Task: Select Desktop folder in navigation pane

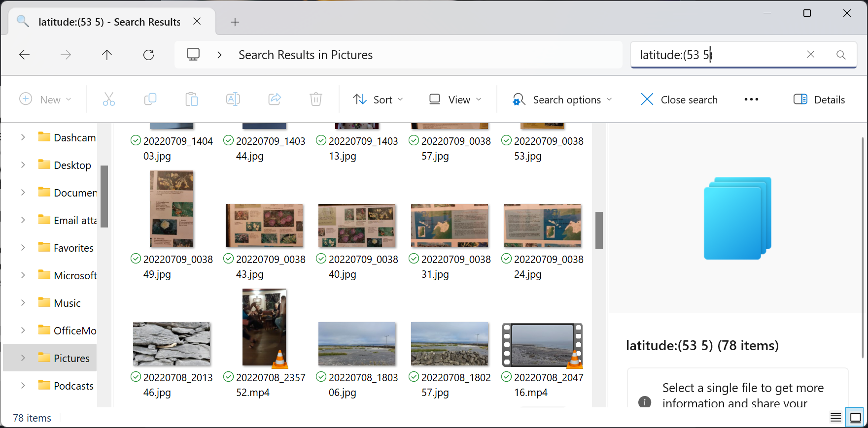Action: (65, 165)
